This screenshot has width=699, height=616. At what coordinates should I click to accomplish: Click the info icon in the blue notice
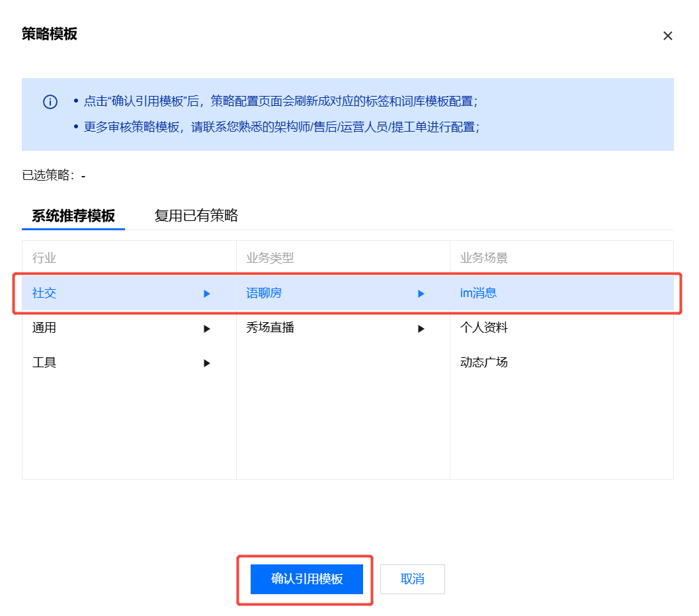coord(50,102)
